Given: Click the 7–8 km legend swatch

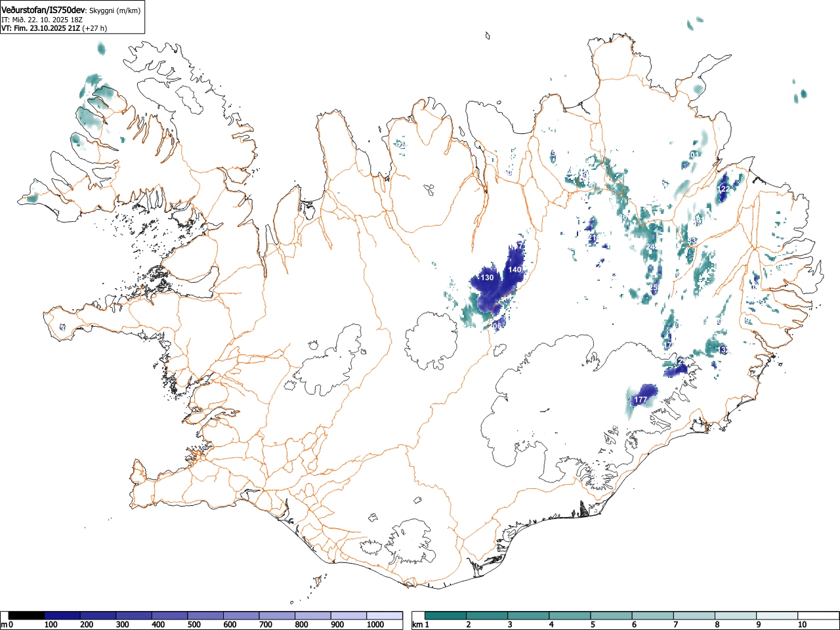Looking at the screenshot, I should [x=694, y=616].
